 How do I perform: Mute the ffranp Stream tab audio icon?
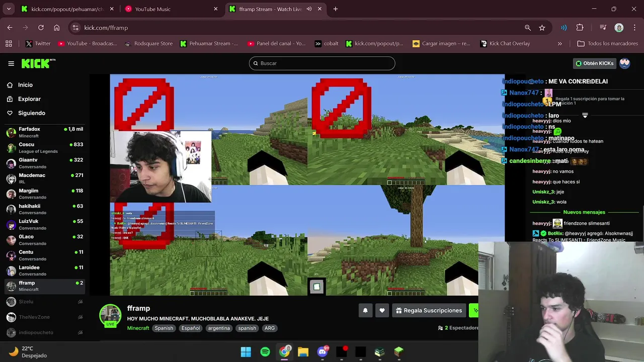point(309,9)
